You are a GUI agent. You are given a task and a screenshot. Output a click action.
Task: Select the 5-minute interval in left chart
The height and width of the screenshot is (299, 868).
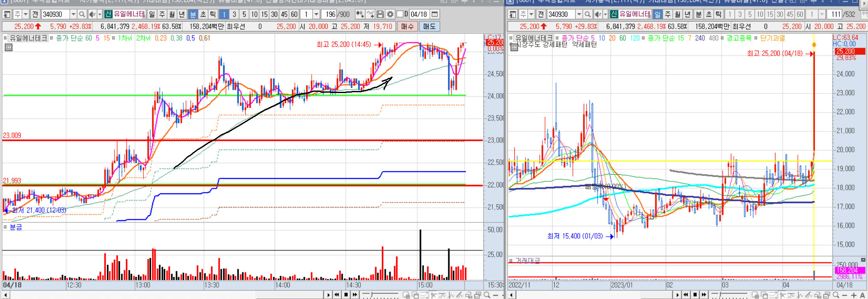pos(244,14)
